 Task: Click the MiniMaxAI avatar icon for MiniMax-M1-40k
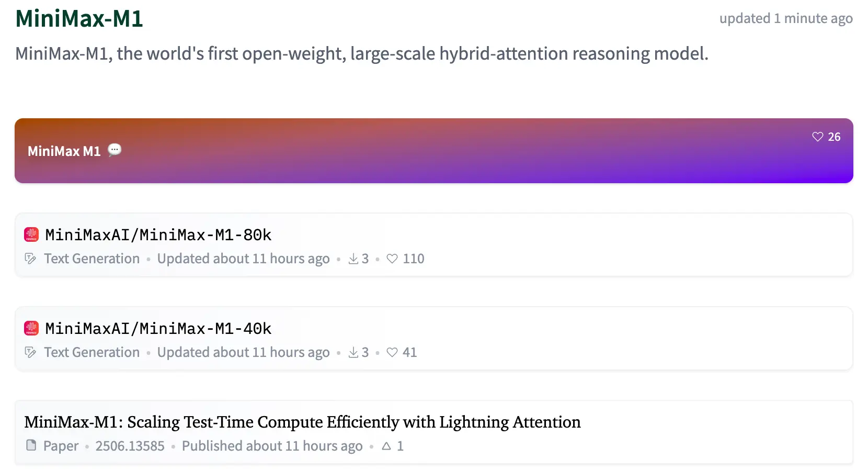pos(31,328)
